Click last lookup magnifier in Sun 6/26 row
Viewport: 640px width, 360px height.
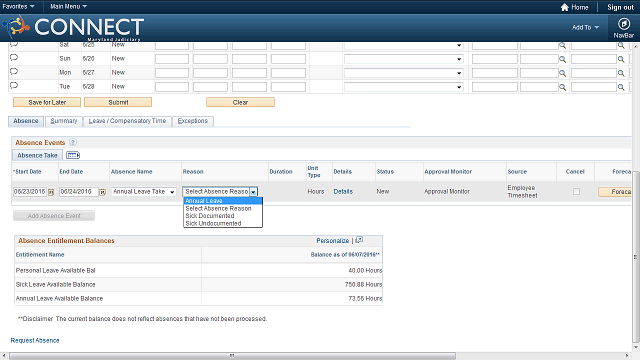[x=621, y=59]
